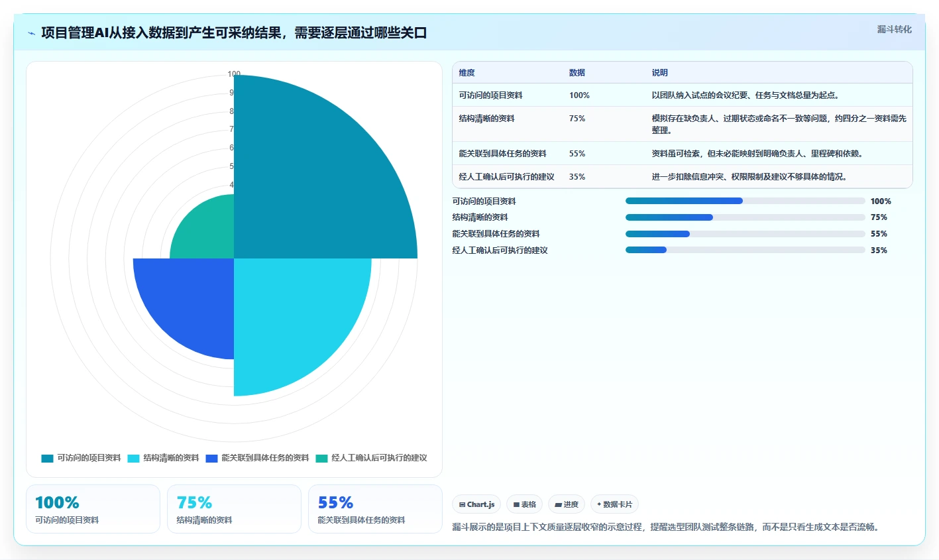Viewport: 939px width, 560px height.
Task: Click the 数据 column header
Action: pos(577,73)
